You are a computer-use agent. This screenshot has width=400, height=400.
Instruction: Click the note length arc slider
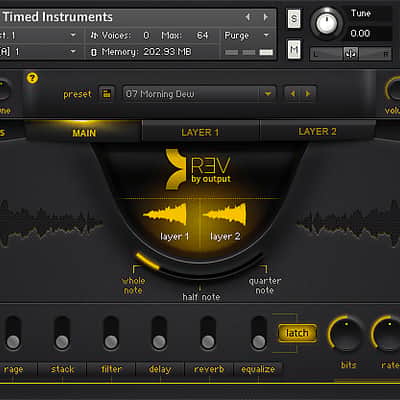(x=200, y=267)
